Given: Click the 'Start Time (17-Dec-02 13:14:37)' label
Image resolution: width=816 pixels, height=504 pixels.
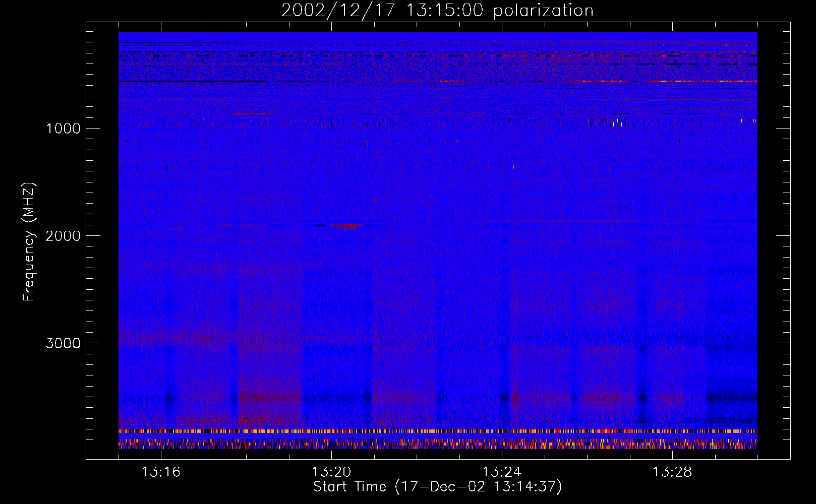Looking at the screenshot, I should pos(437,487).
